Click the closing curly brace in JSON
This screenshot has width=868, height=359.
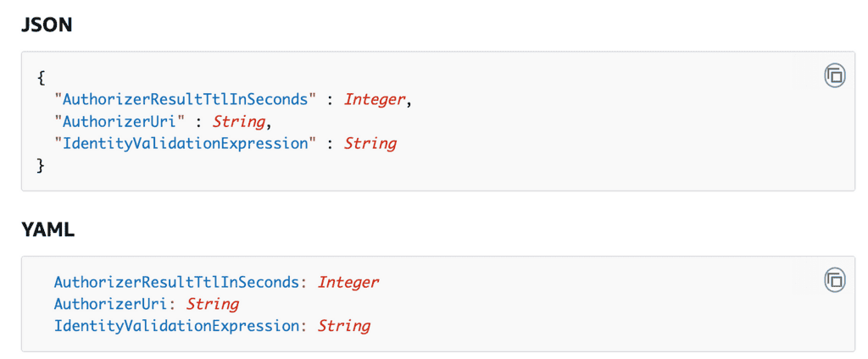41,165
